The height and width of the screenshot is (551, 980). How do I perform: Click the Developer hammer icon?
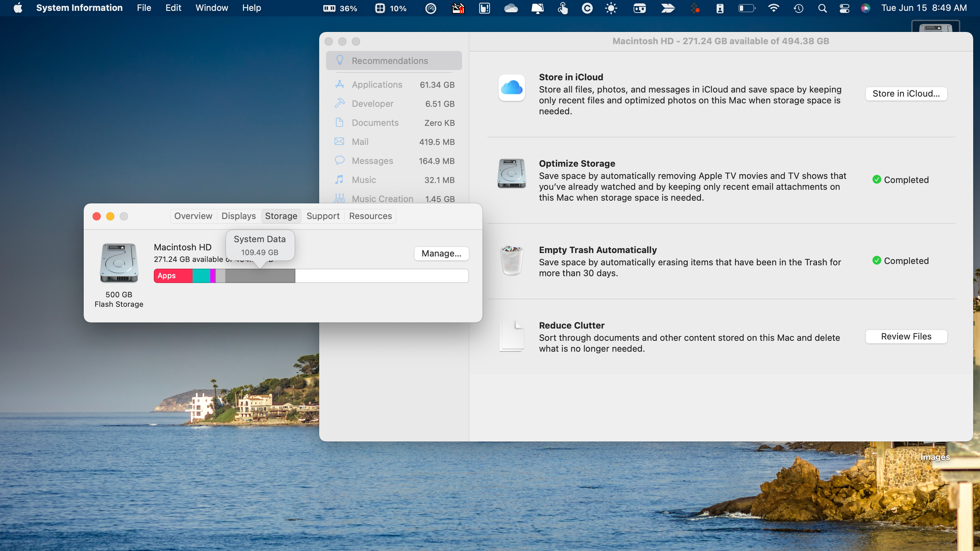click(339, 103)
